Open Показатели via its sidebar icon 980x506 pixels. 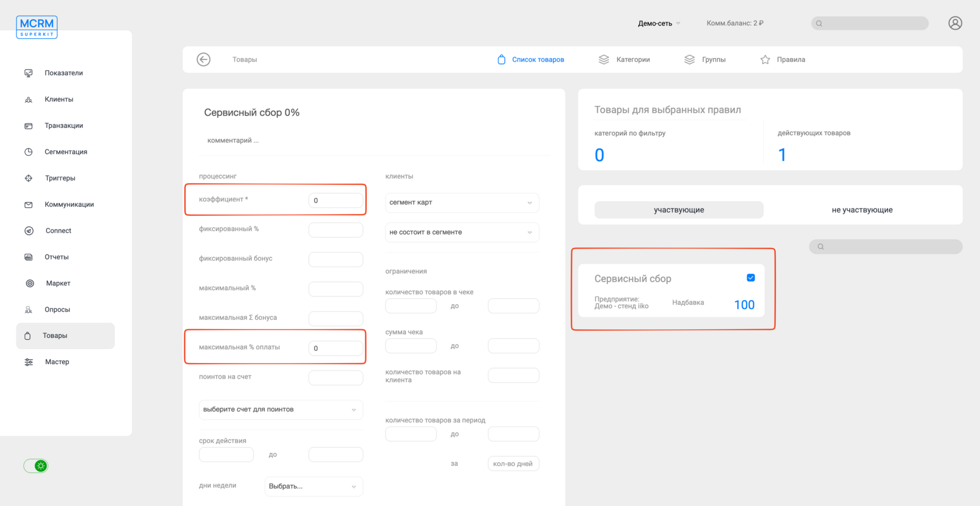(29, 73)
